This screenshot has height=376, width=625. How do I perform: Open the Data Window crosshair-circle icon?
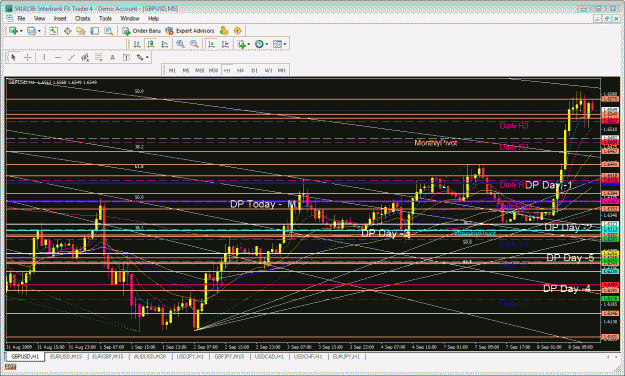(67, 31)
